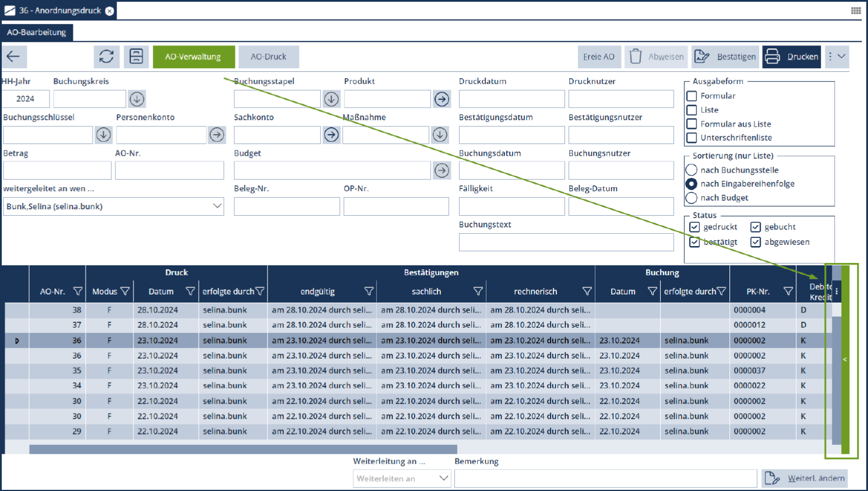
Task: Click the refresh icon in toolbar
Action: click(107, 57)
